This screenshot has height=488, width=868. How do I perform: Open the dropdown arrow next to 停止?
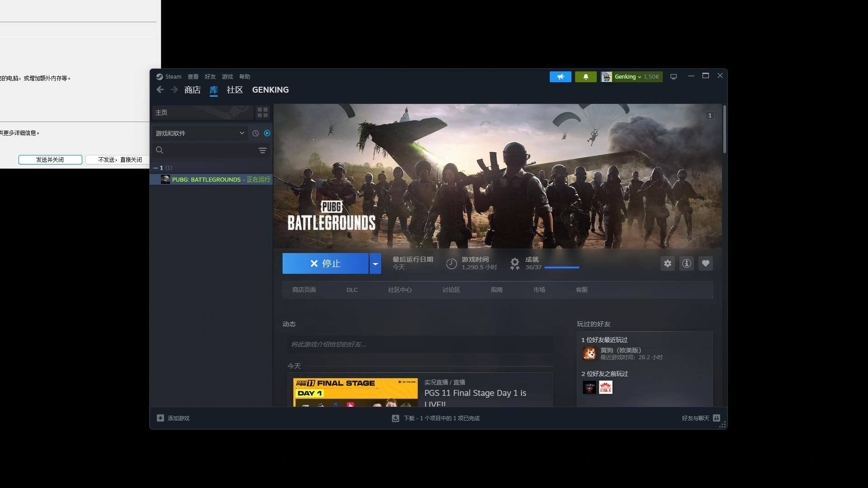pos(375,263)
